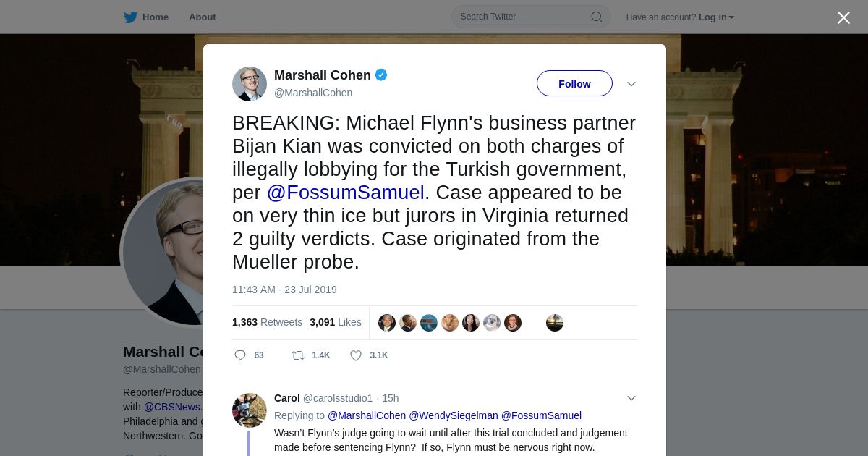Click the reply speech bubble icon
This screenshot has width=868, height=456.
click(241, 355)
